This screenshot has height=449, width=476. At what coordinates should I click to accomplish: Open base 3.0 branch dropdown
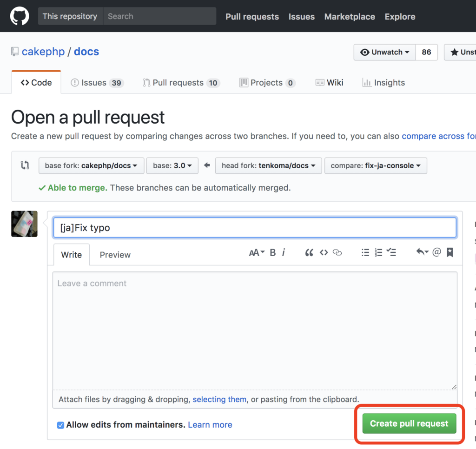172,165
